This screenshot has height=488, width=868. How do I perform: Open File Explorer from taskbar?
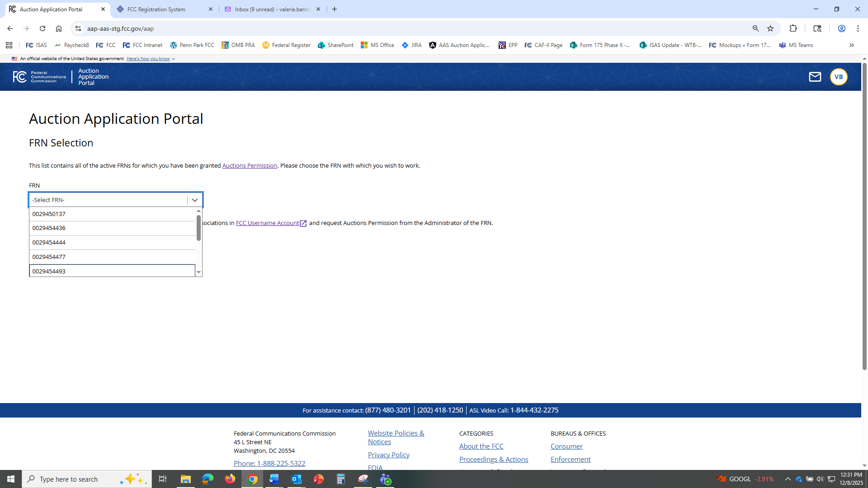(185, 479)
